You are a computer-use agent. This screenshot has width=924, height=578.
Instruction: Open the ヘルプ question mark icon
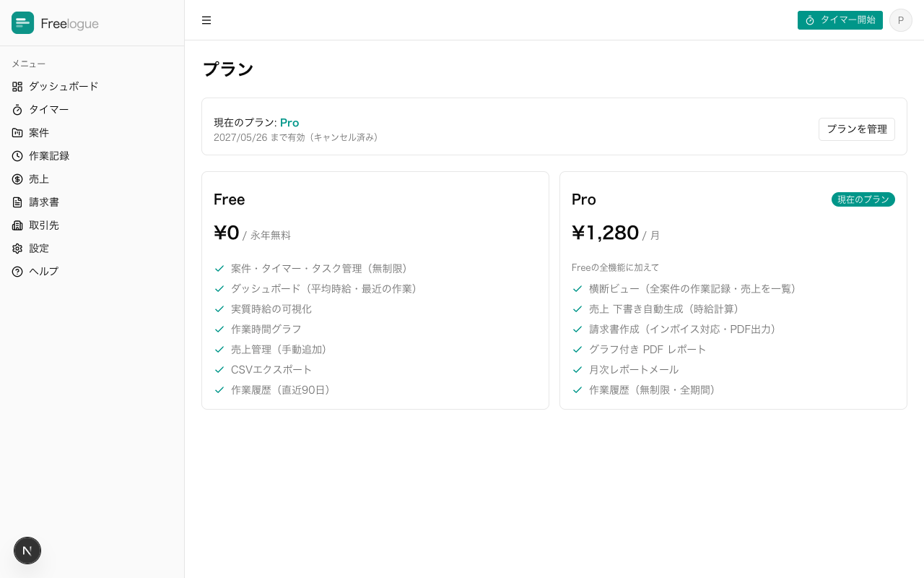(17, 272)
